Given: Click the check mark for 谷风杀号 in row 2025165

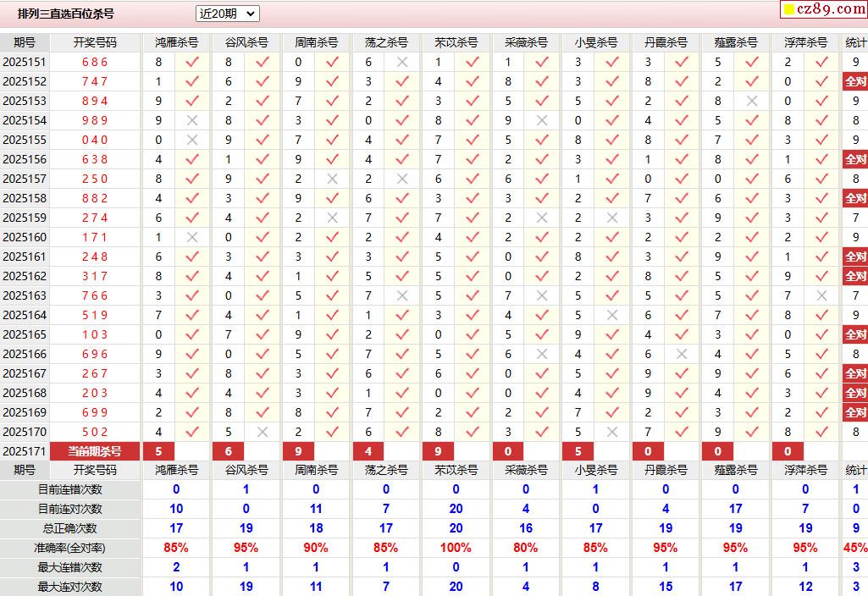Looking at the screenshot, I should tap(263, 334).
